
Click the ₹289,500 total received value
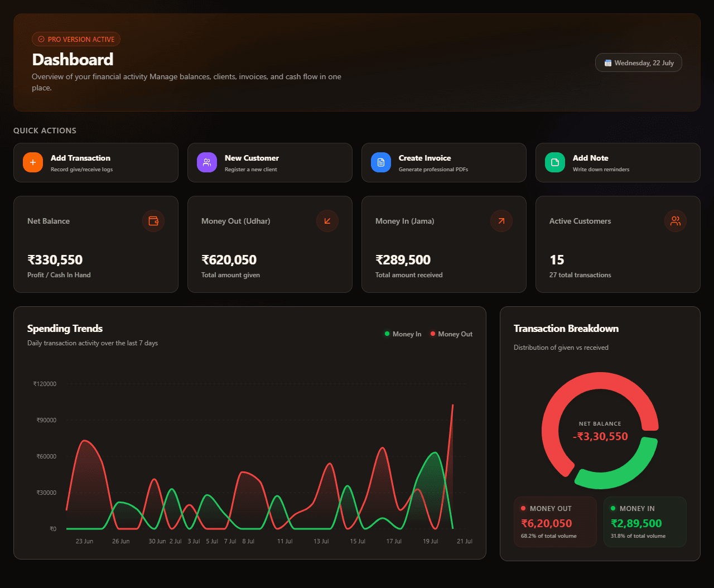tap(403, 260)
